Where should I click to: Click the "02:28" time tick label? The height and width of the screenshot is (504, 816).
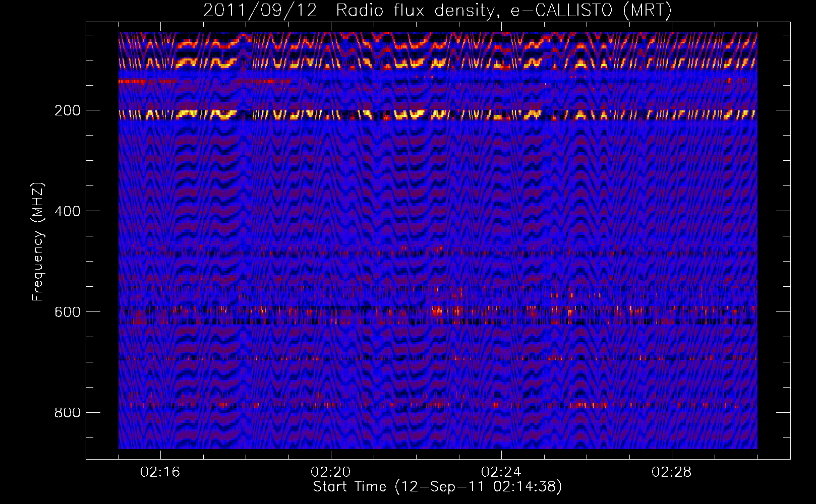[x=672, y=472]
